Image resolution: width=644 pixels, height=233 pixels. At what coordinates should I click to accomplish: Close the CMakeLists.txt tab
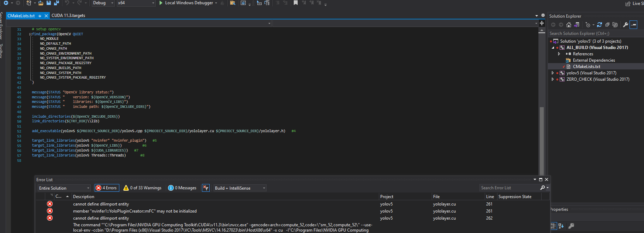46,16
